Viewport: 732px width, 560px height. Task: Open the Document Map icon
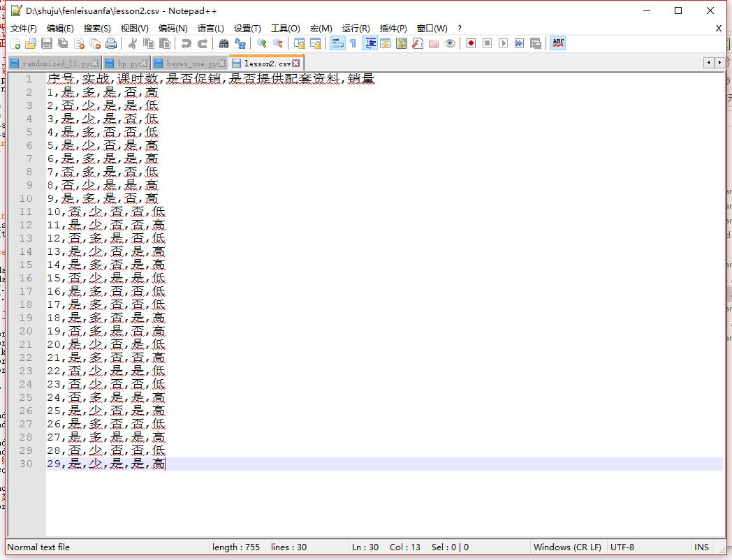[402, 43]
